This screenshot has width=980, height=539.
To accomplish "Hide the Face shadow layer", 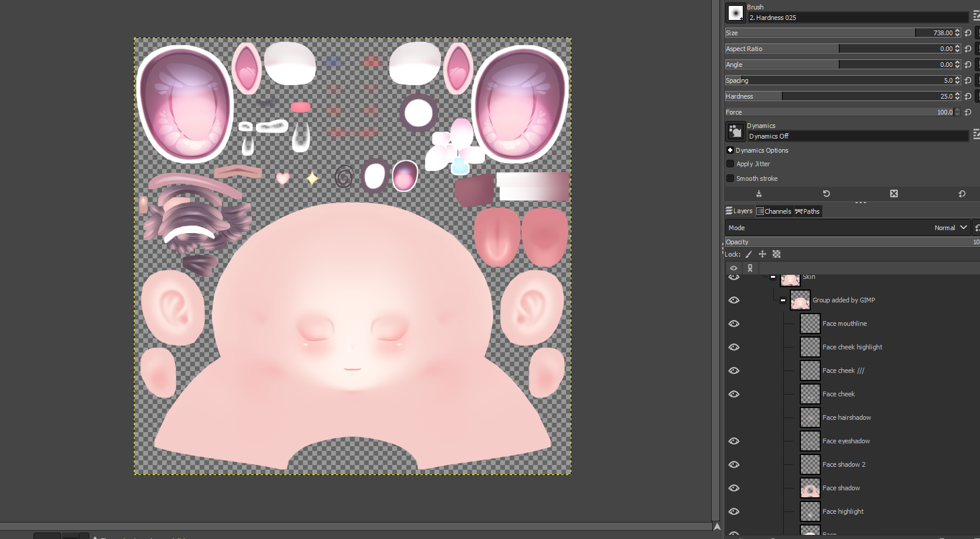I will tap(734, 488).
